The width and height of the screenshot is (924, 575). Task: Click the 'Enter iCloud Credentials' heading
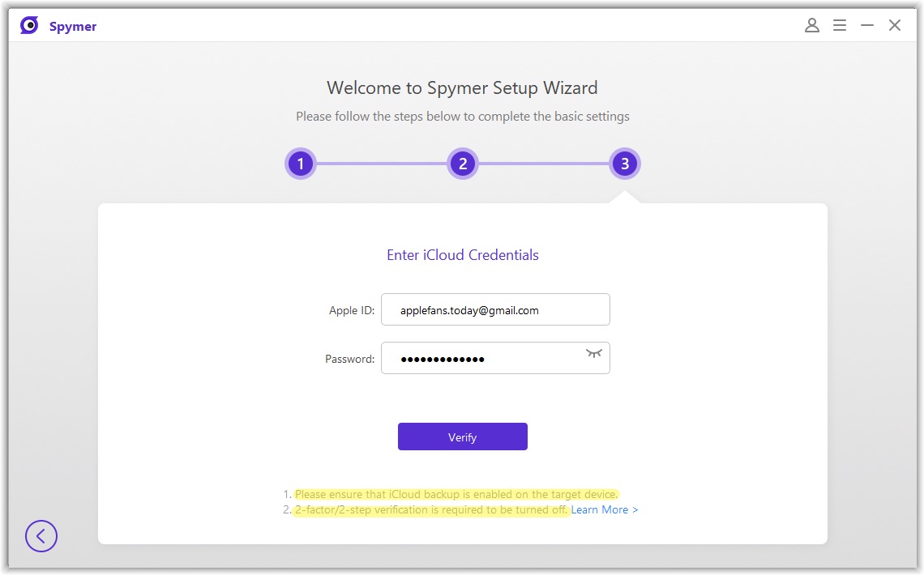(463, 255)
